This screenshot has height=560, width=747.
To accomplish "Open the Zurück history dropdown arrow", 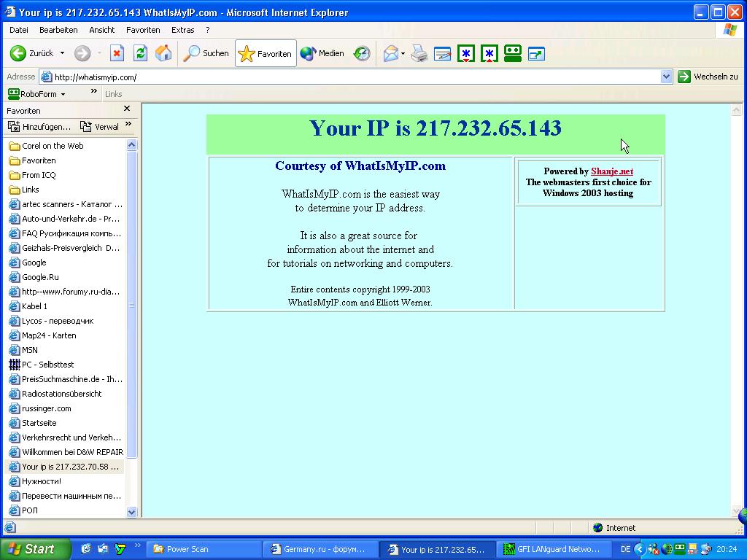I will (63, 53).
